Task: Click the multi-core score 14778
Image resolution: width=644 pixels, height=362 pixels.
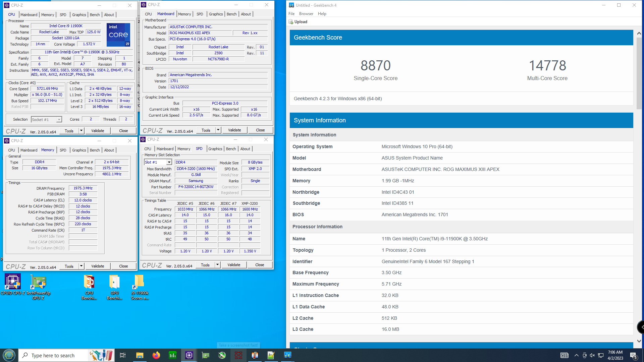Action: [x=547, y=65]
